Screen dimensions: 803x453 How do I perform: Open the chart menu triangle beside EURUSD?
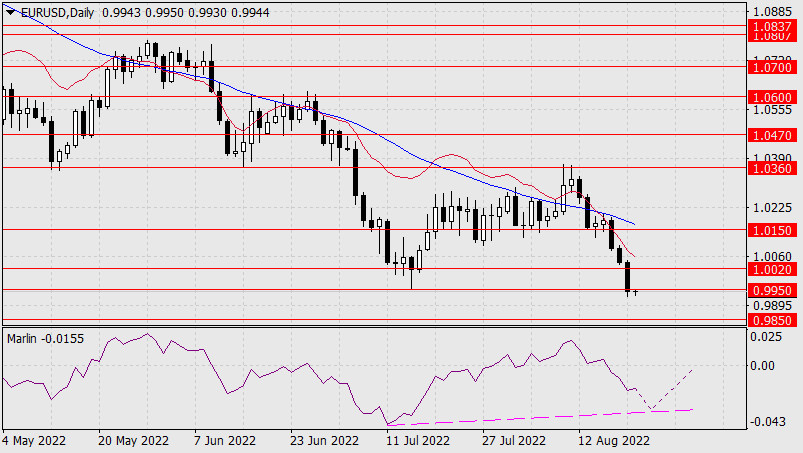pyautogui.click(x=11, y=13)
